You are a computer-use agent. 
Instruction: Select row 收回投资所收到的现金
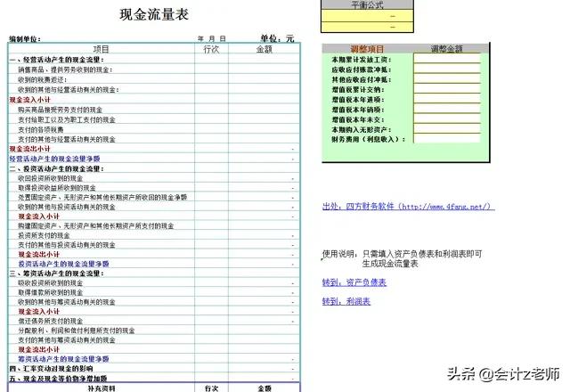point(154,178)
